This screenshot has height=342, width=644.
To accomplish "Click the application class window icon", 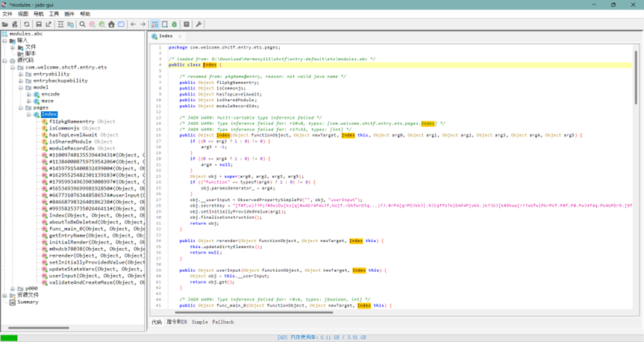I will (121, 24).
